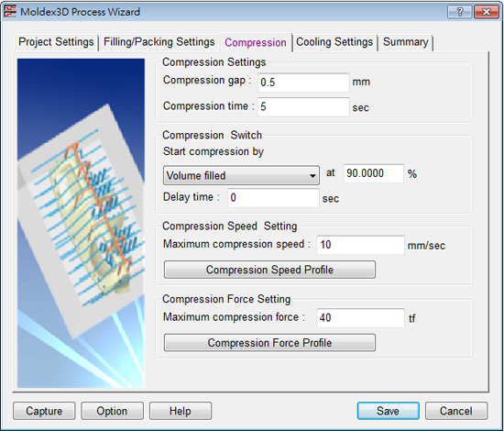Edit the Delay time field

coord(273,197)
